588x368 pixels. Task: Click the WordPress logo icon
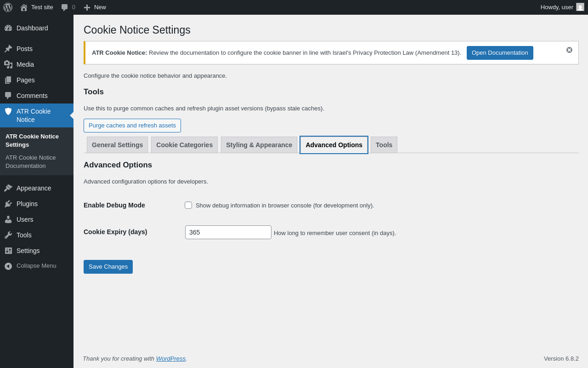pyautogui.click(x=8, y=7)
